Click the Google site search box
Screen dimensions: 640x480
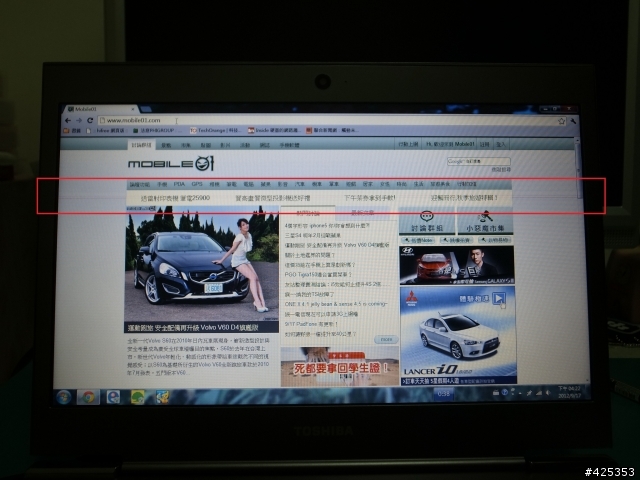478,161
